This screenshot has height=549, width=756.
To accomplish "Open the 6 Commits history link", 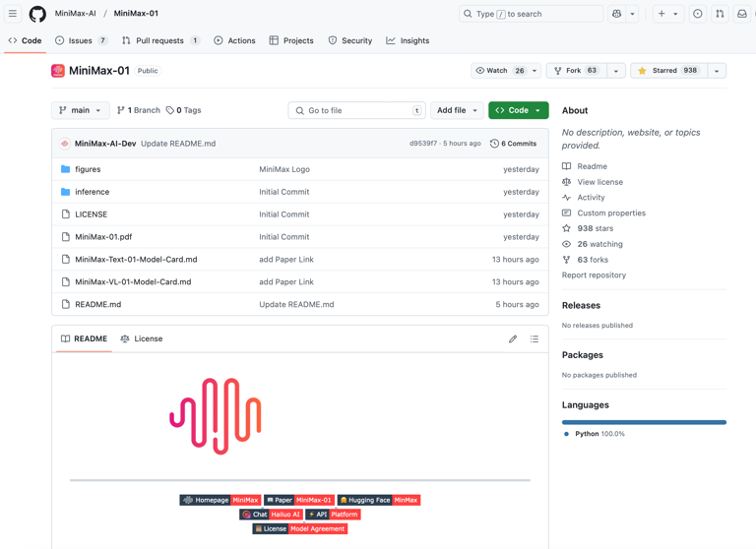I will point(513,144).
